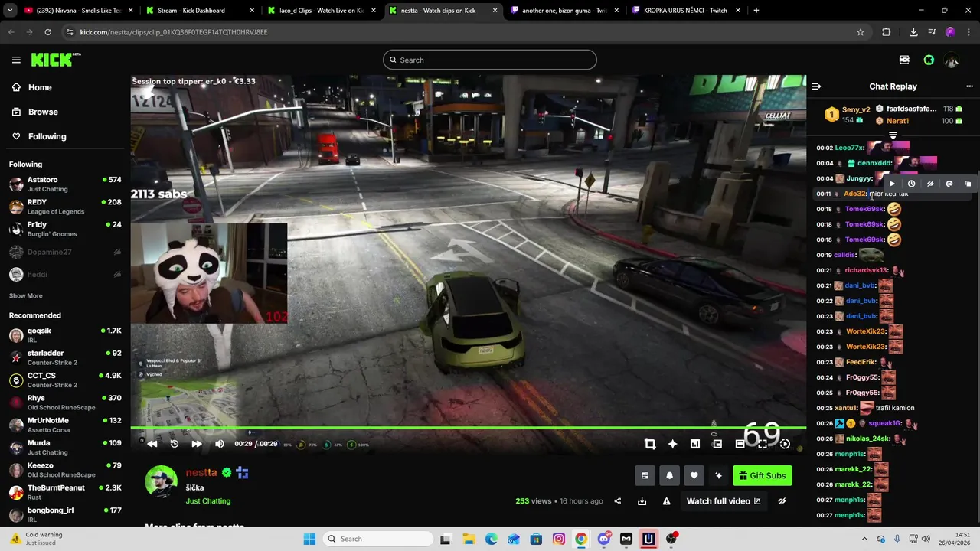Screen dimensions: 980x551
Task: Open Just Chatting category link
Action: 208,501
